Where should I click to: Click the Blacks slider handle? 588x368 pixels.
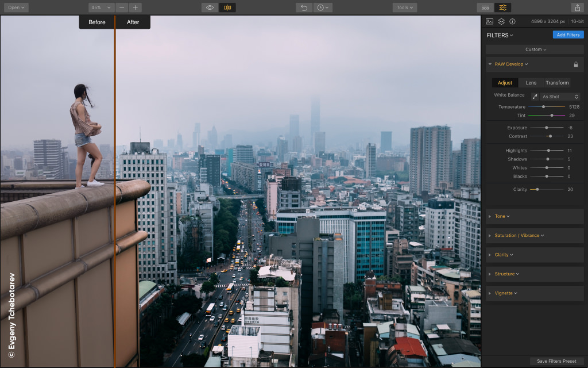tap(547, 177)
